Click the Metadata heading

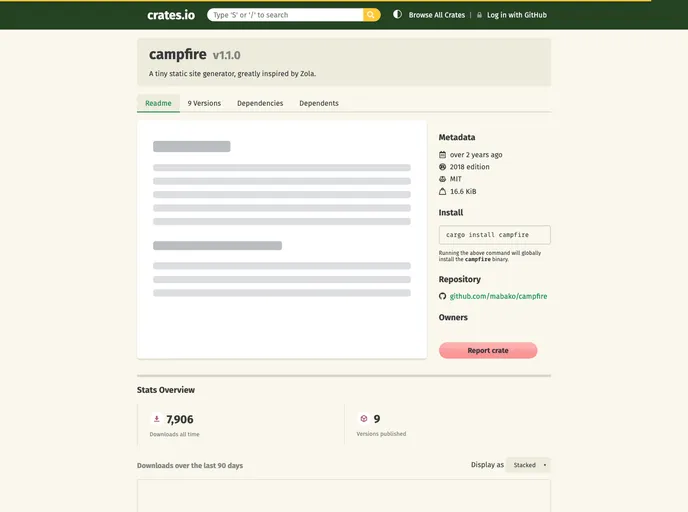coord(457,137)
